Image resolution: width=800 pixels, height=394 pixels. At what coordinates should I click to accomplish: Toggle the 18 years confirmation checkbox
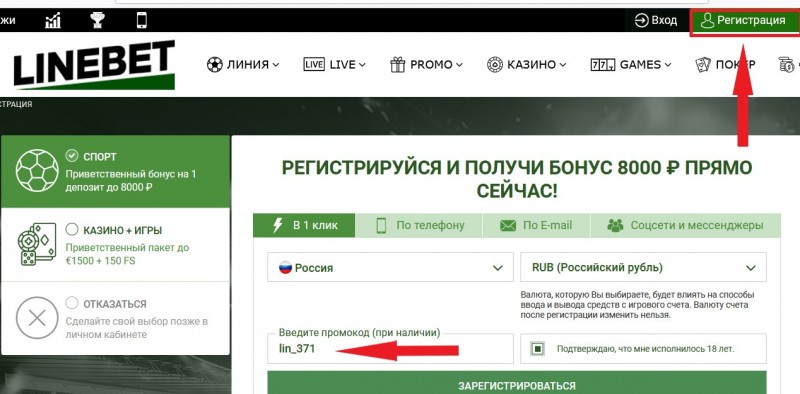[x=537, y=349]
